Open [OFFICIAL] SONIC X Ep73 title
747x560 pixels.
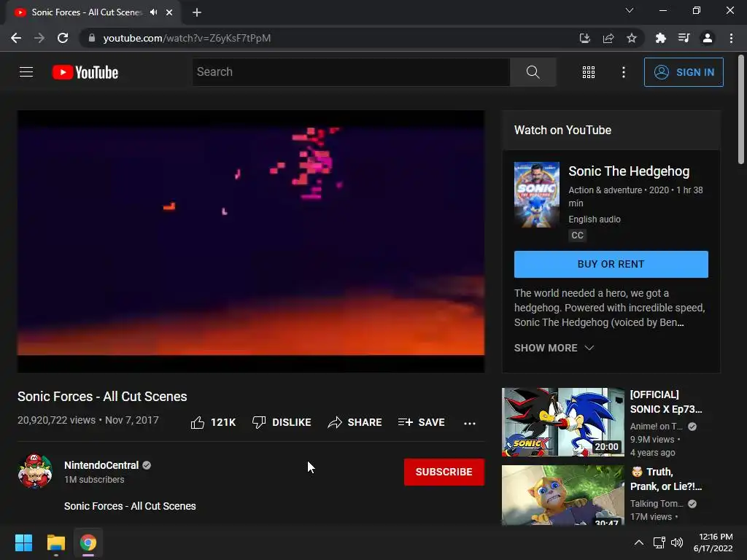click(666, 402)
